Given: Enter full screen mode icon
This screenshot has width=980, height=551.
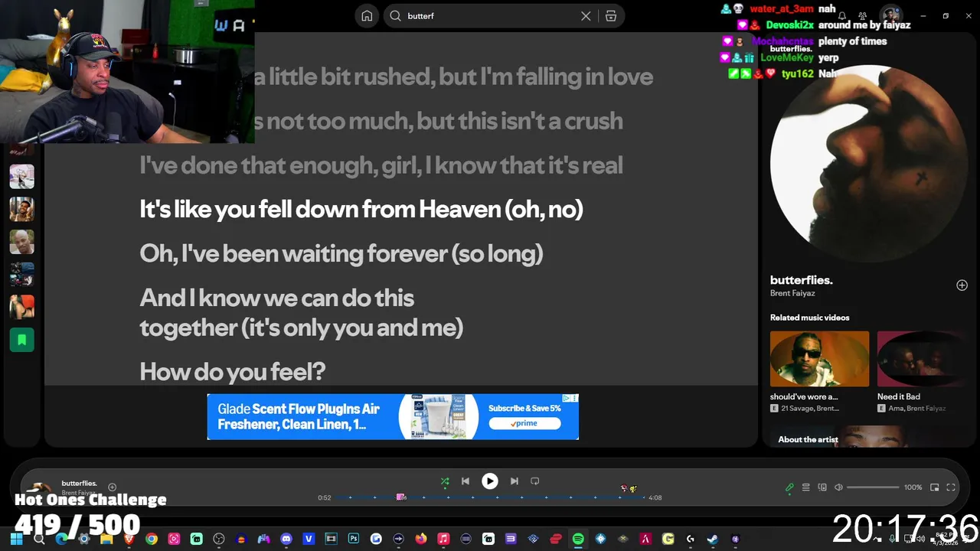Looking at the screenshot, I should (951, 487).
